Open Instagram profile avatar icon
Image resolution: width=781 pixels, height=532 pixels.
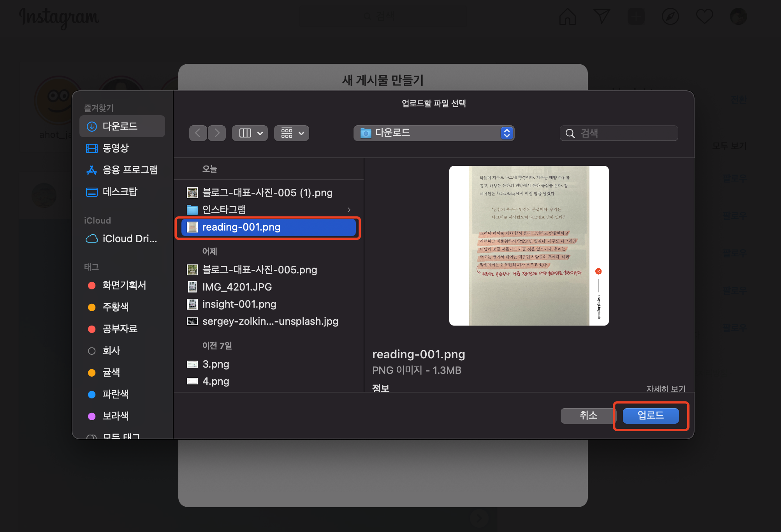739,16
